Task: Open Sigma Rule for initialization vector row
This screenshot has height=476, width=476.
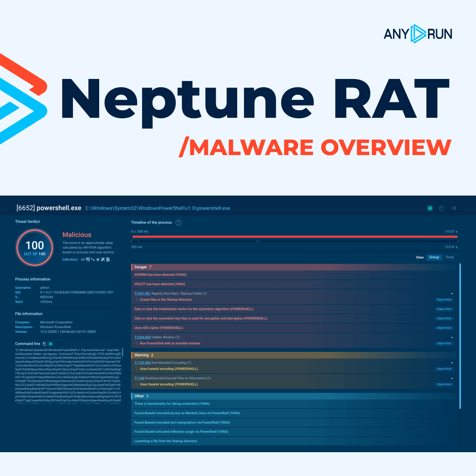Action: [x=444, y=309]
